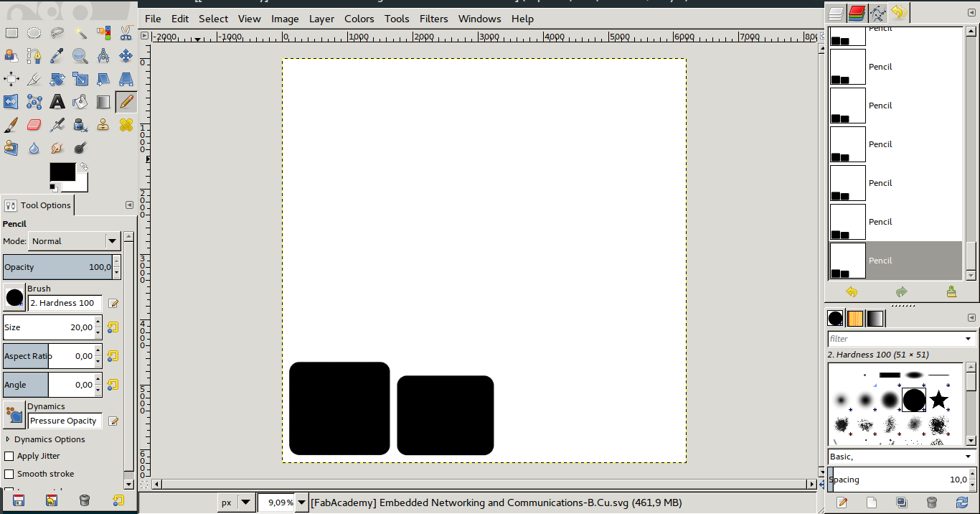The height and width of the screenshot is (514, 980).
Task: Click the redo arrow in history panel
Action: pos(901,291)
